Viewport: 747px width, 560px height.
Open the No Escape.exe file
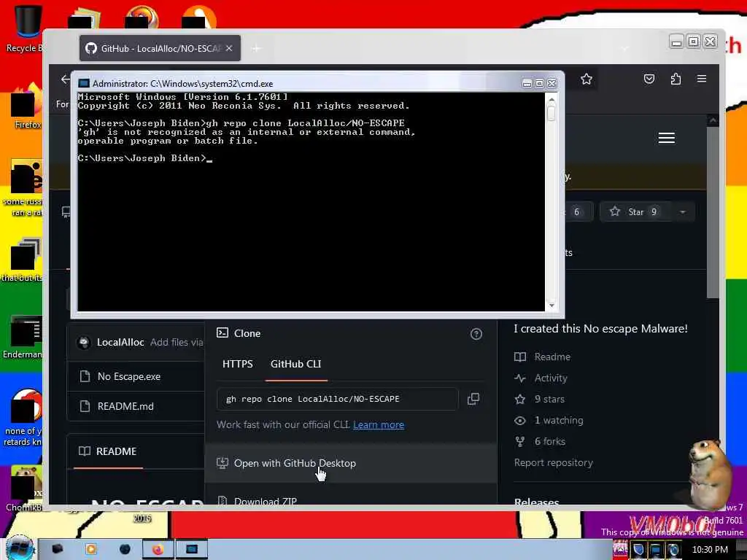[129, 377]
